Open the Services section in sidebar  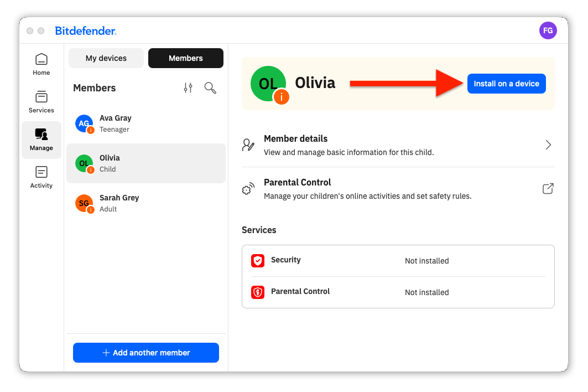coord(41,102)
